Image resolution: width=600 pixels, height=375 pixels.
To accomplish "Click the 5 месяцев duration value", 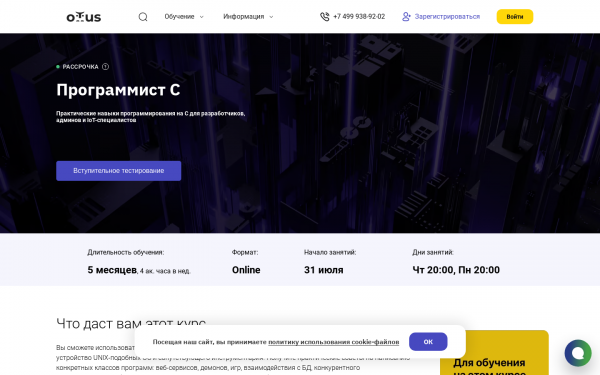I will (112, 270).
